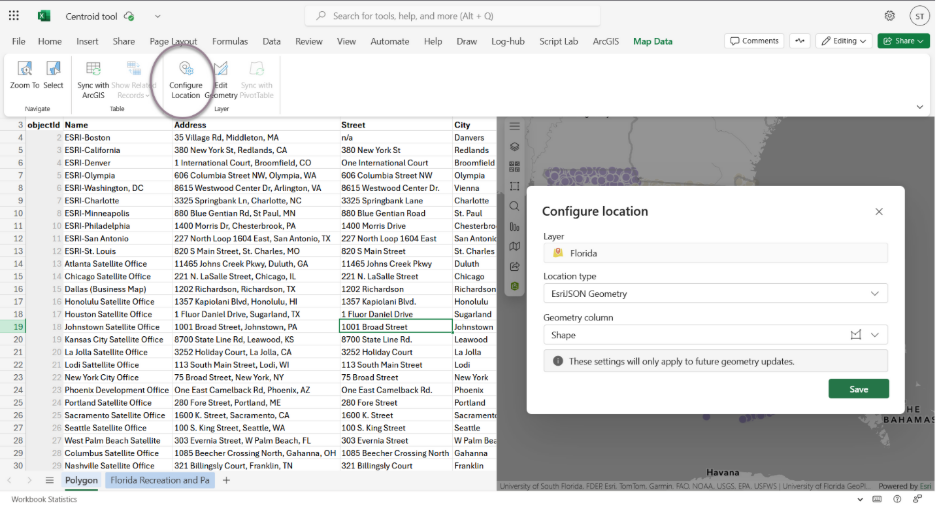Click the Address column header cell
936x505 pixels.
[255, 125]
